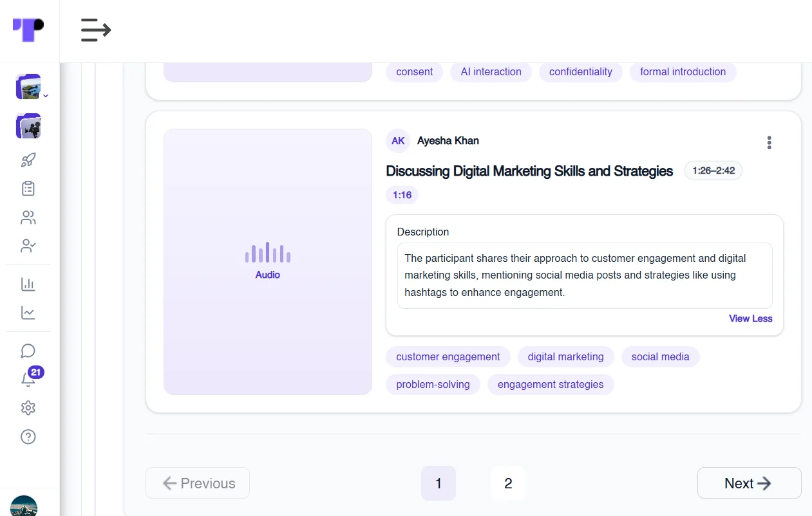This screenshot has height=516, width=812.
Task: Click the 1:26–2:42 time range chip
Action: 713,170
